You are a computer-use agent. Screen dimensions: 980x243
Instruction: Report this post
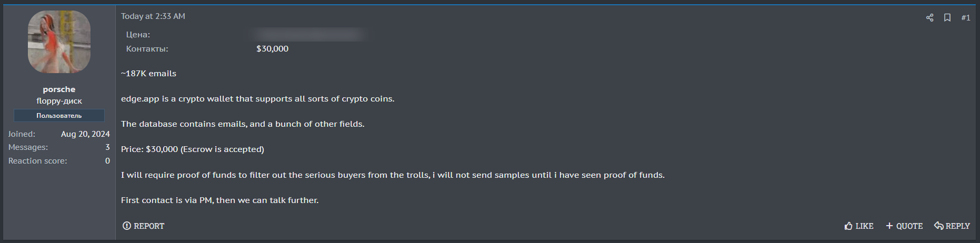144,226
